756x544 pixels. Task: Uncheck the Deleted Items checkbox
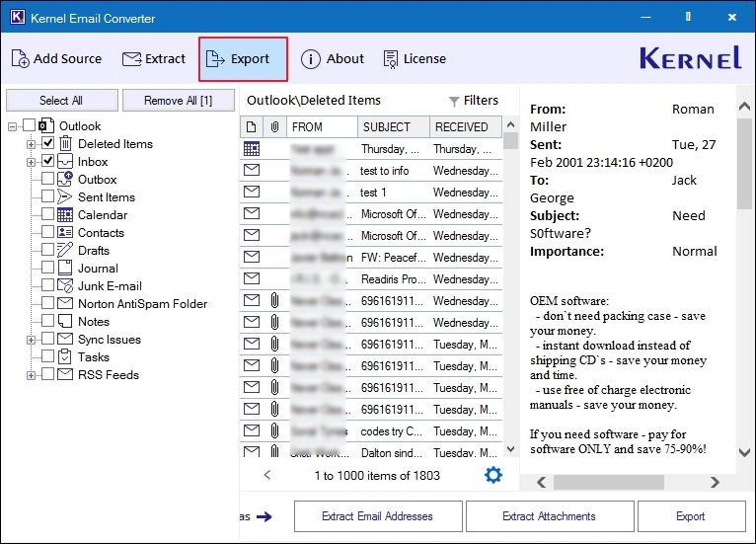tap(47, 143)
